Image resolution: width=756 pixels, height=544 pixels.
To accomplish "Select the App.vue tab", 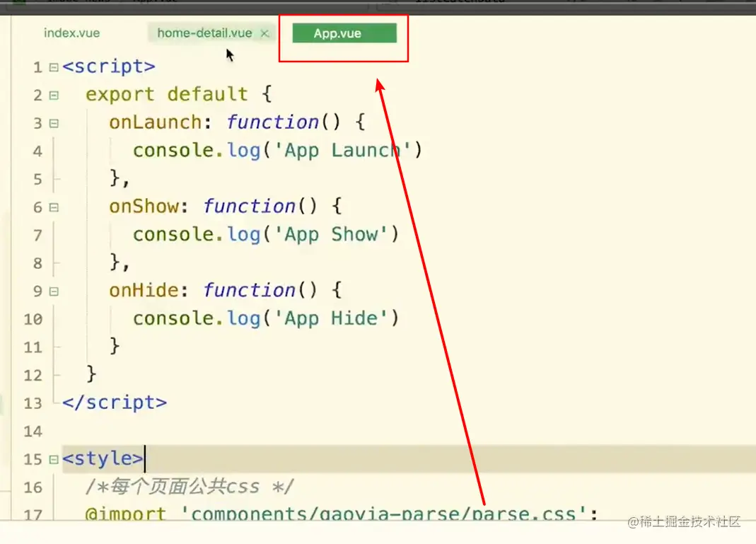I will 344,33.
